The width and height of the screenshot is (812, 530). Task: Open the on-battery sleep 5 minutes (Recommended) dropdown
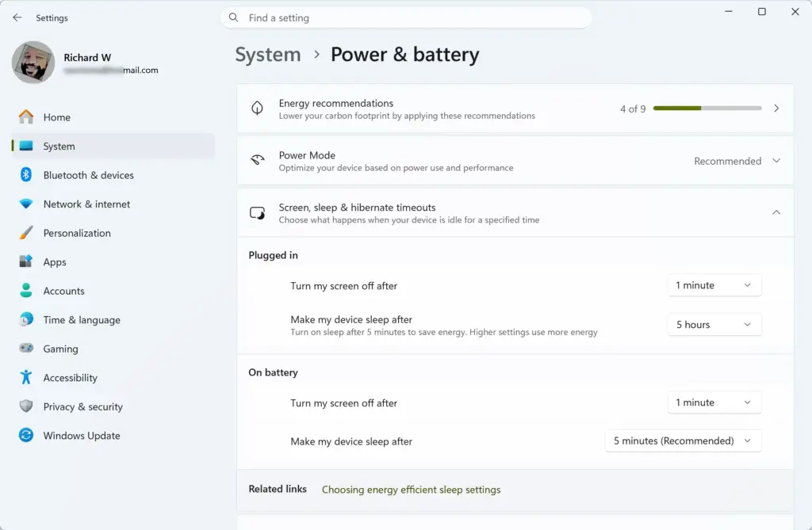[x=683, y=441]
